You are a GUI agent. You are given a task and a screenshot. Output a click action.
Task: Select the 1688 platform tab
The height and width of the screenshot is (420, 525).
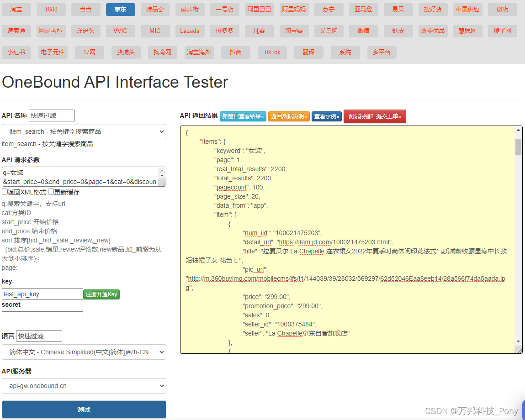tap(51, 10)
